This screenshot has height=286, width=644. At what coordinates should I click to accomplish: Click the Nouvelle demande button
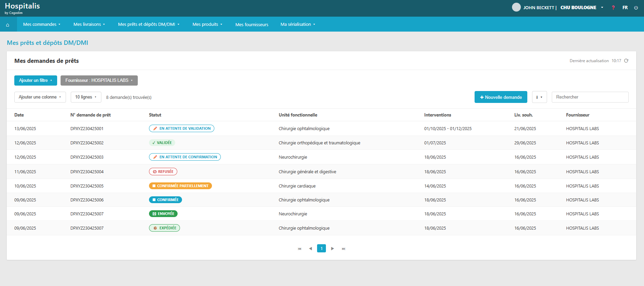501,97
